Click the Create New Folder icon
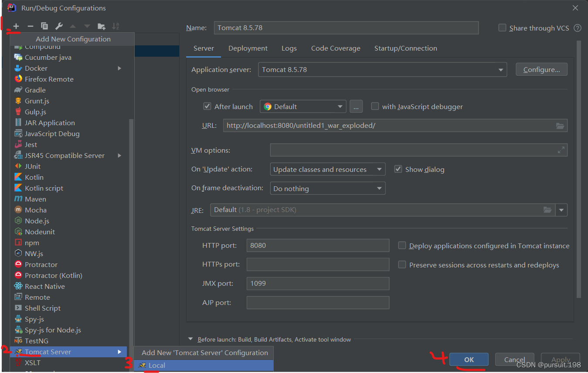 pyautogui.click(x=102, y=26)
